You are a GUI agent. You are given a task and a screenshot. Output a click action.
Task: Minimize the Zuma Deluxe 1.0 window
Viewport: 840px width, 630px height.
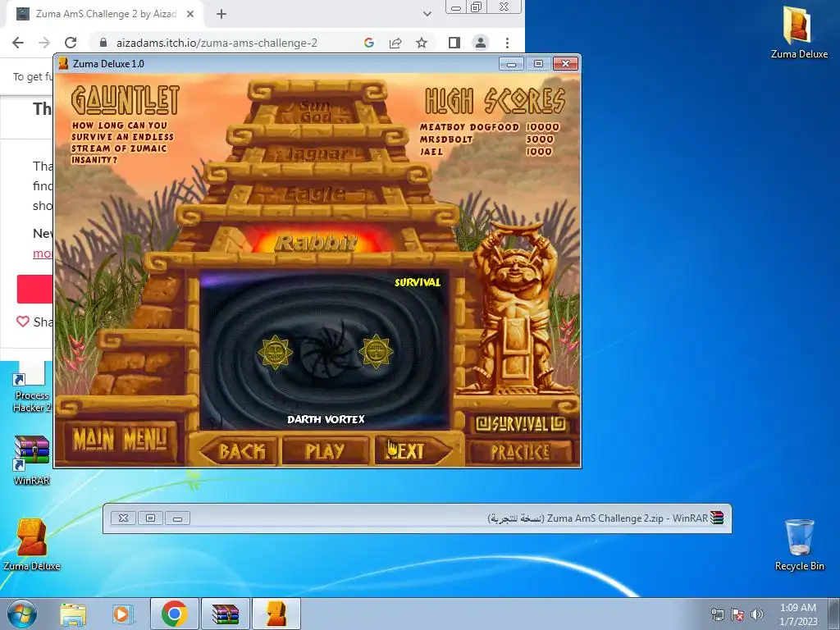coord(511,64)
